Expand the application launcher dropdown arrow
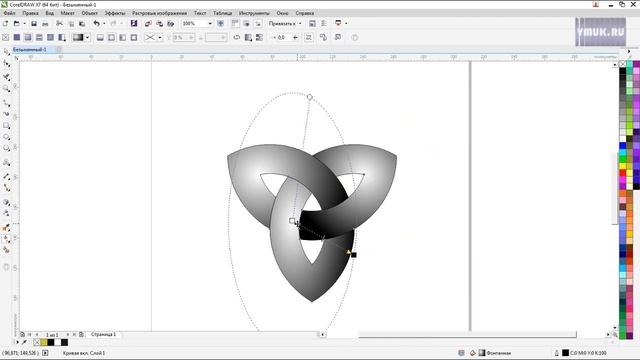Viewport: 640px width, 360px height. click(346, 24)
